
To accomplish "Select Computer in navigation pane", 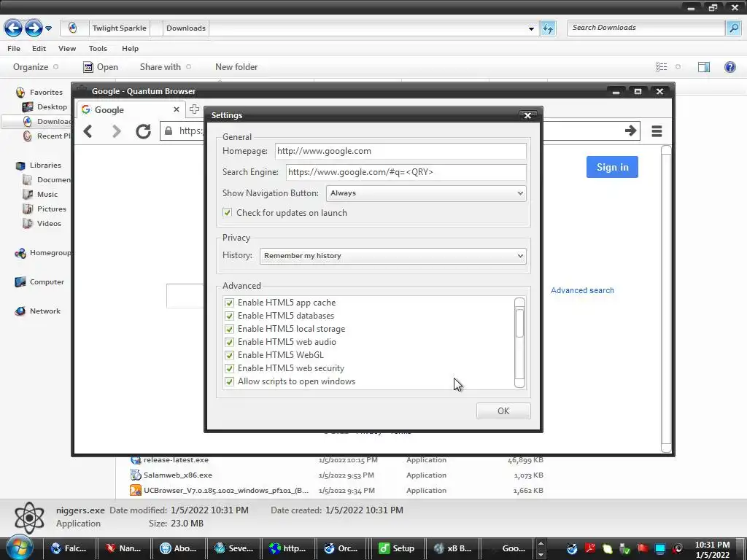I will [39, 282].
